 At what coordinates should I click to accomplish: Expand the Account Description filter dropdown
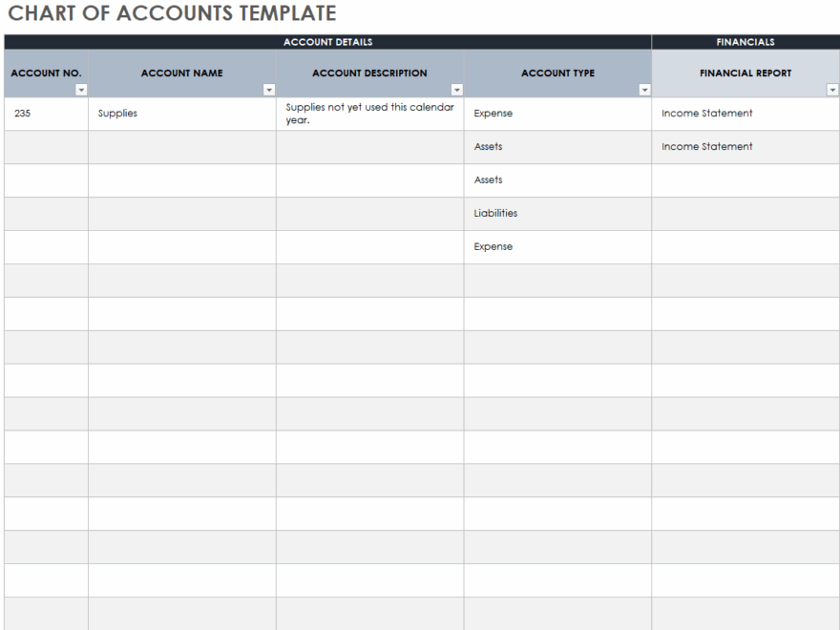pyautogui.click(x=457, y=91)
